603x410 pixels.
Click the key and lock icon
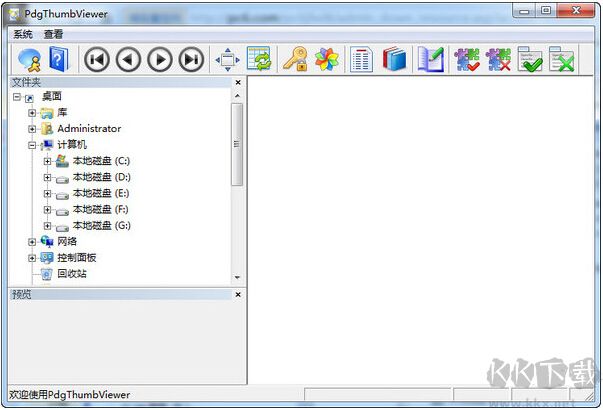click(295, 59)
